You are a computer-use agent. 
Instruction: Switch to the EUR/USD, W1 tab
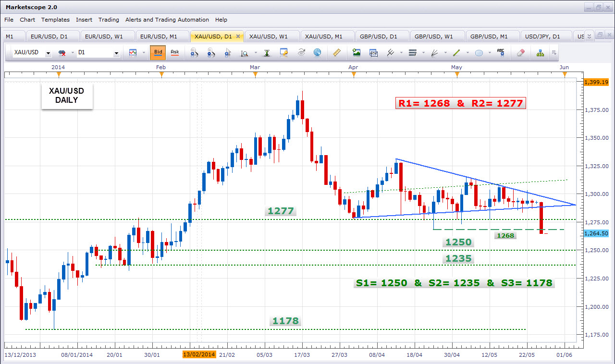coord(107,36)
